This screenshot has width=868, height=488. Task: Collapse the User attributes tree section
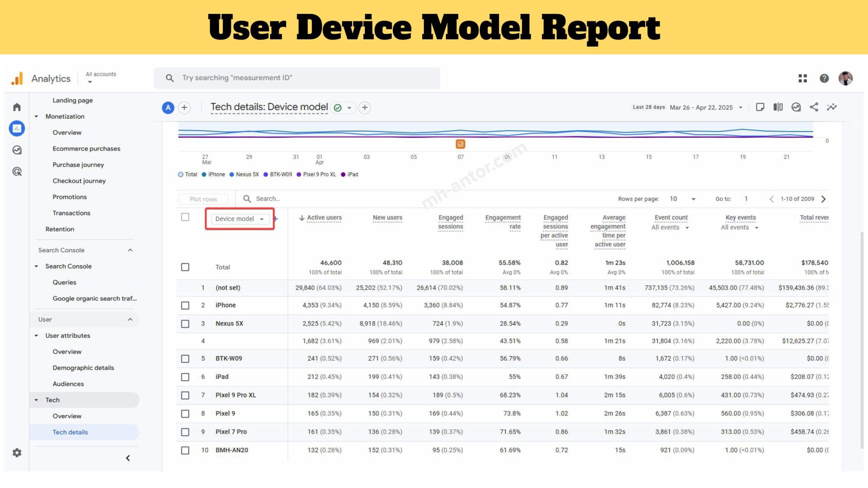pos(36,336)
